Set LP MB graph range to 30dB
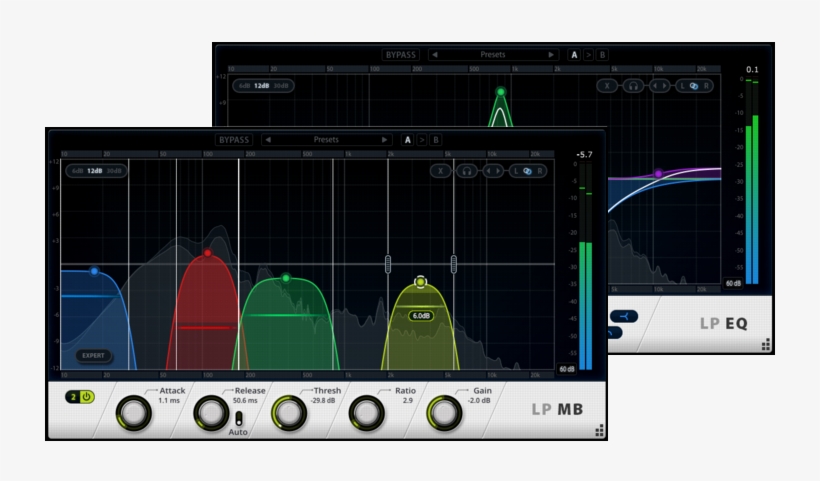 click(114, 171)
